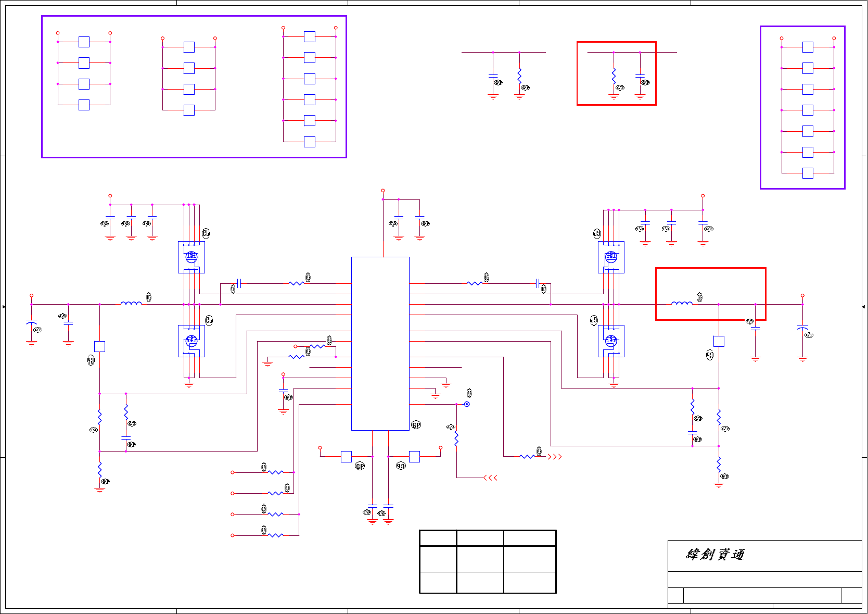This screenshot has height=614, width=868.
Task: Select the large central controller IC rectangle
Action: (380, 344)
